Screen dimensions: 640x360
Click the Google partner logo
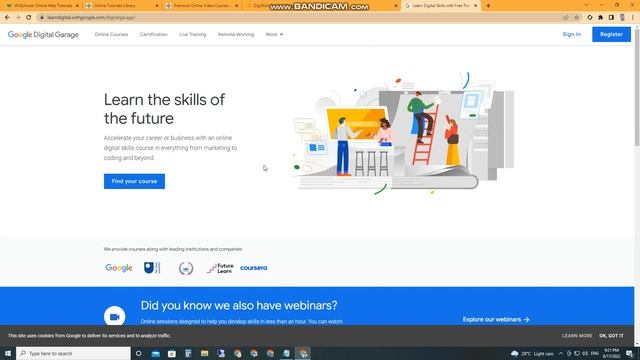(x=119, y=268)
